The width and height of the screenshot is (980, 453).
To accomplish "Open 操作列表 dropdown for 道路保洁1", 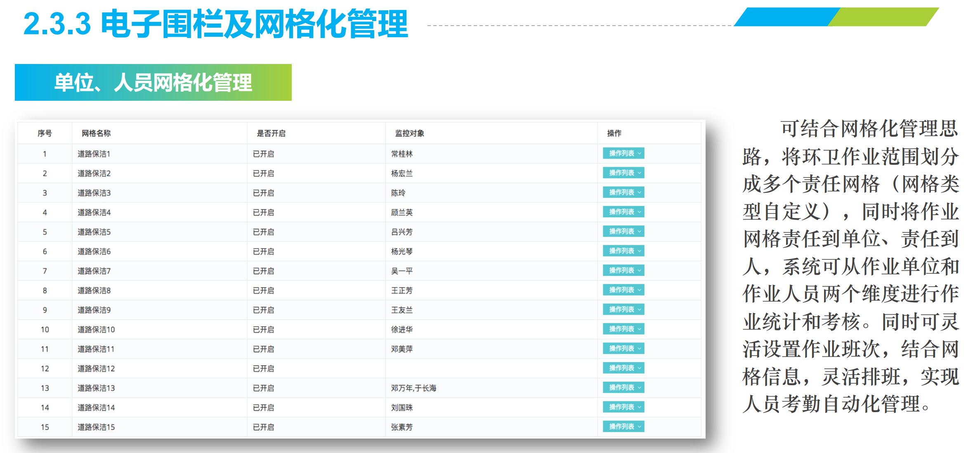I will pyautogui.click(x=623, y=153).
